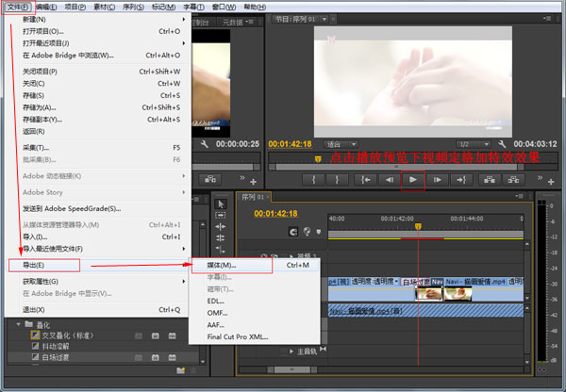Open the Program monitor panel flyout menu
Viewport: 566px width, 392px height.
[x=547, y=19]
